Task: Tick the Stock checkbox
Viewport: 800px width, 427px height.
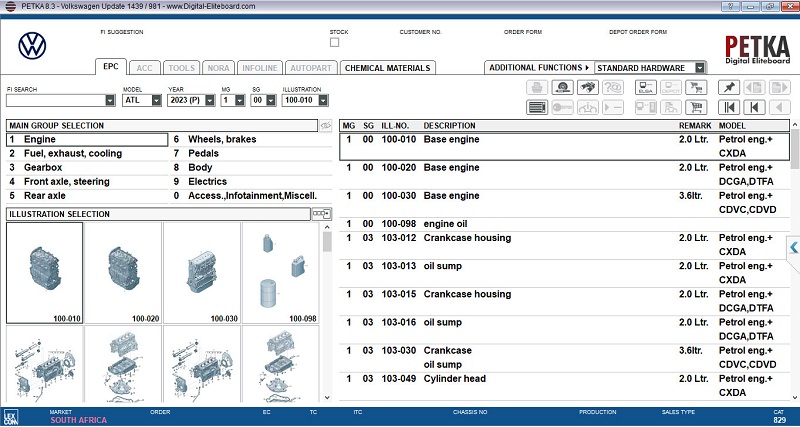Action: (x=334, y=42)
